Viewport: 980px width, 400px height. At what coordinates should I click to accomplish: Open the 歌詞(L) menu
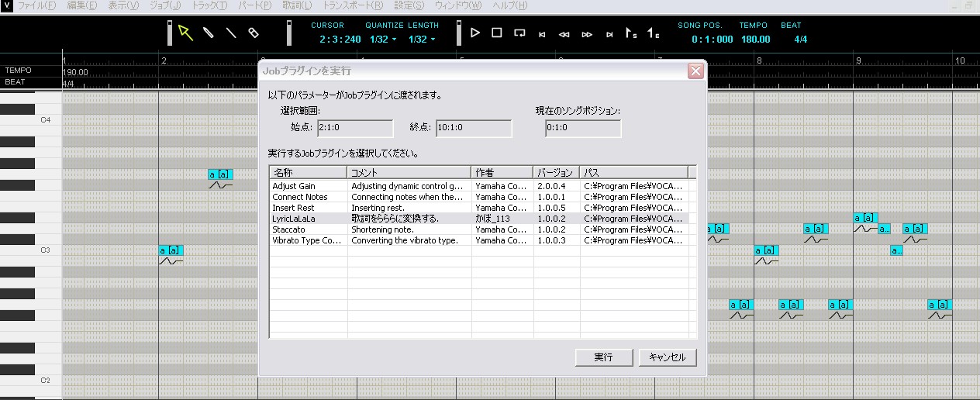click(x=298, y=5)
